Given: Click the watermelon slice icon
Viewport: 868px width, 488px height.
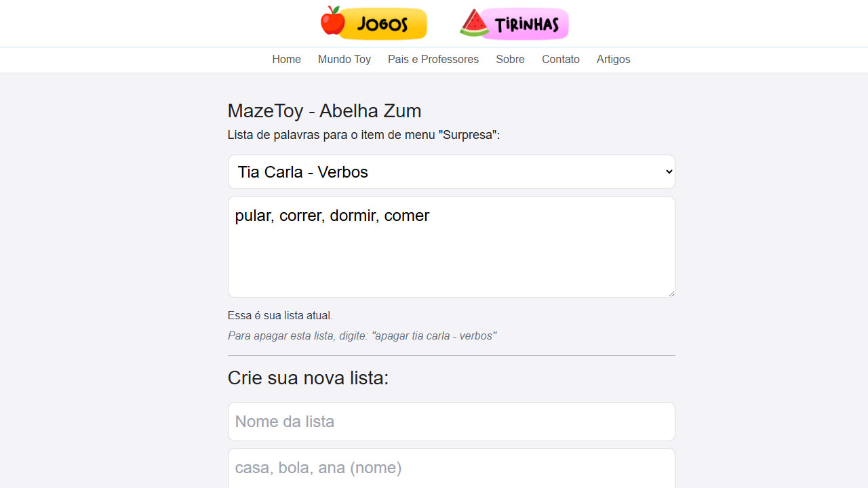Looking at the screenshot, I should 475,23.
